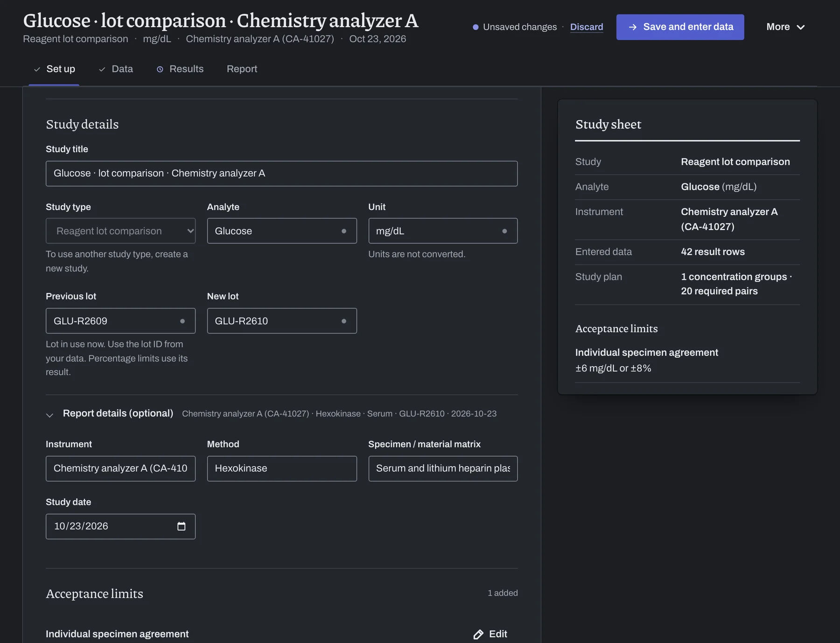
Task: Click the clock icon on the Results tab
Action: [x=160, y=69]
